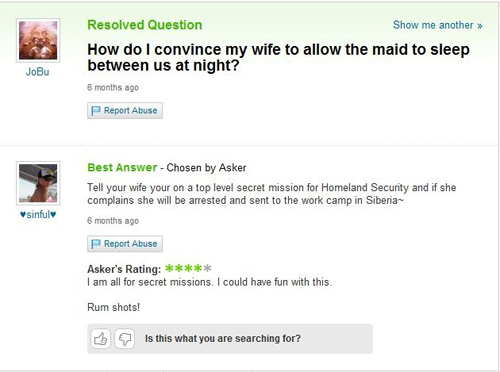Visit JoBu's username link
The width and height of the screenshot is (500, 372).
coord(38,72)
